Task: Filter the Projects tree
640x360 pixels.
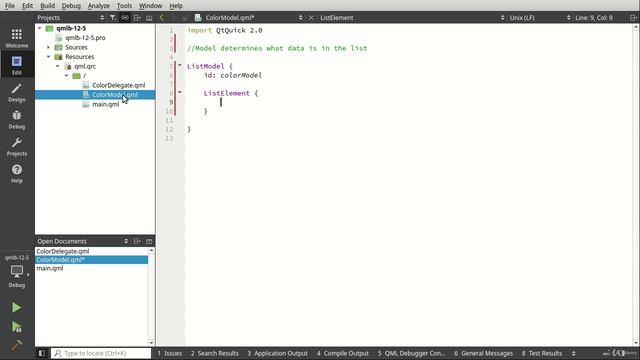Action: [113, 18]
